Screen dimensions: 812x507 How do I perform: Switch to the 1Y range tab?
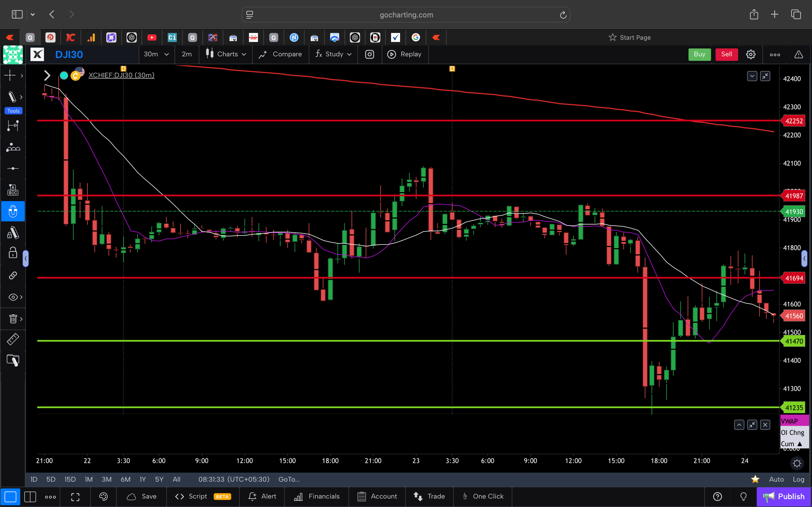(142, 479)
